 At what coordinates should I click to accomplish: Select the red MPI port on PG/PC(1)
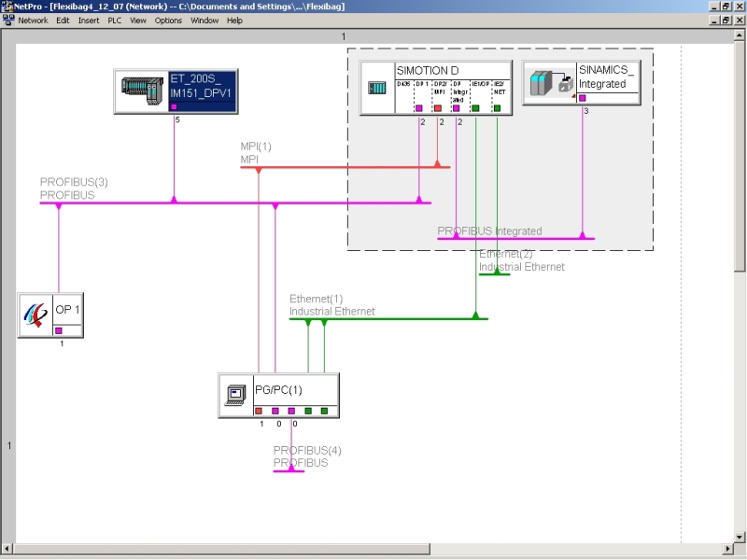click(x=259, y=411)
